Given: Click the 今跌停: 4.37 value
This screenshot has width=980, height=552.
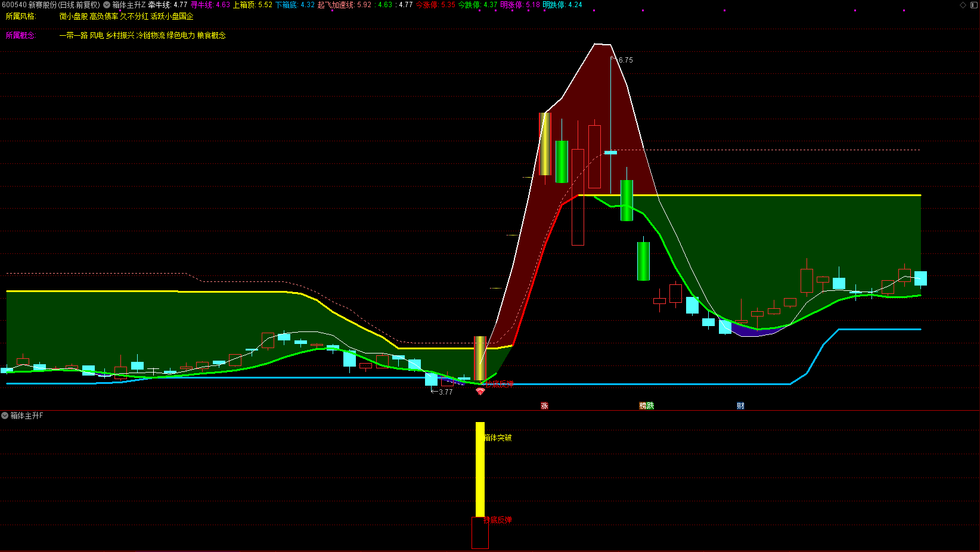Looking at the screenshot, I should click(x=477, y=5).
